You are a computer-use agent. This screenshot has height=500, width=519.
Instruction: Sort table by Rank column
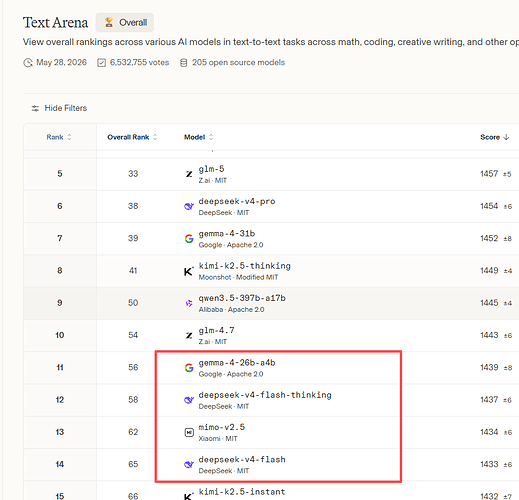[x=59, y=137]
